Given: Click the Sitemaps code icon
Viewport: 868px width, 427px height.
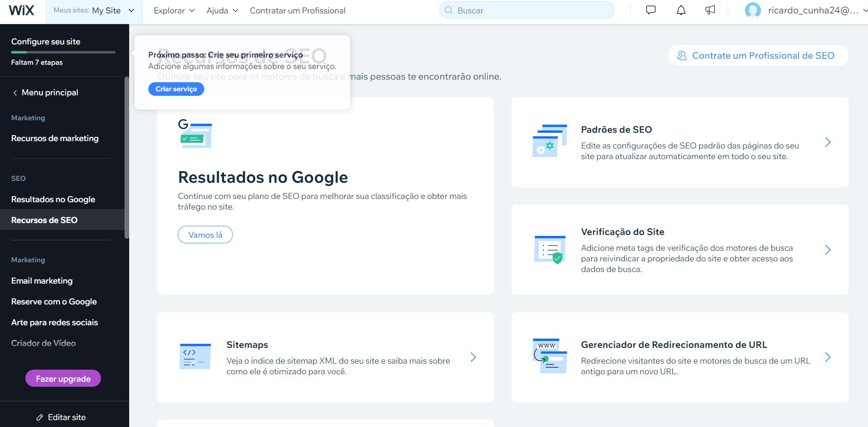Looking at the screenshot, I should point(195,357).
